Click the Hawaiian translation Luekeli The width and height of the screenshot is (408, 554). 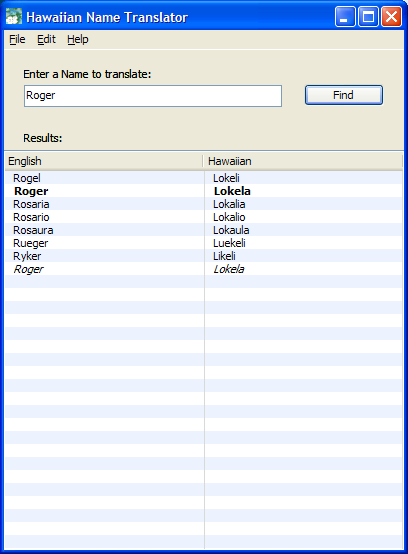coord(229,243)
